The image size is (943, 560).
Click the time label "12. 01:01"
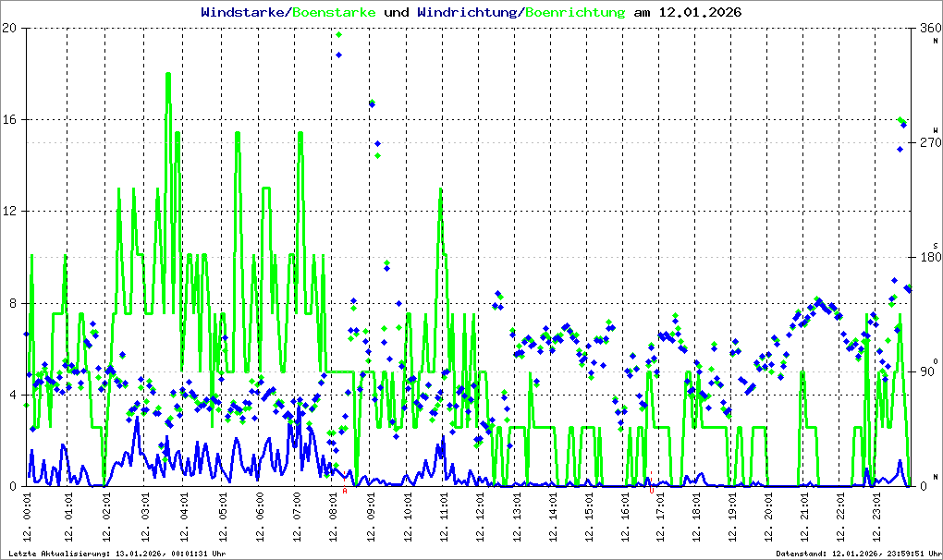(67, 517)
